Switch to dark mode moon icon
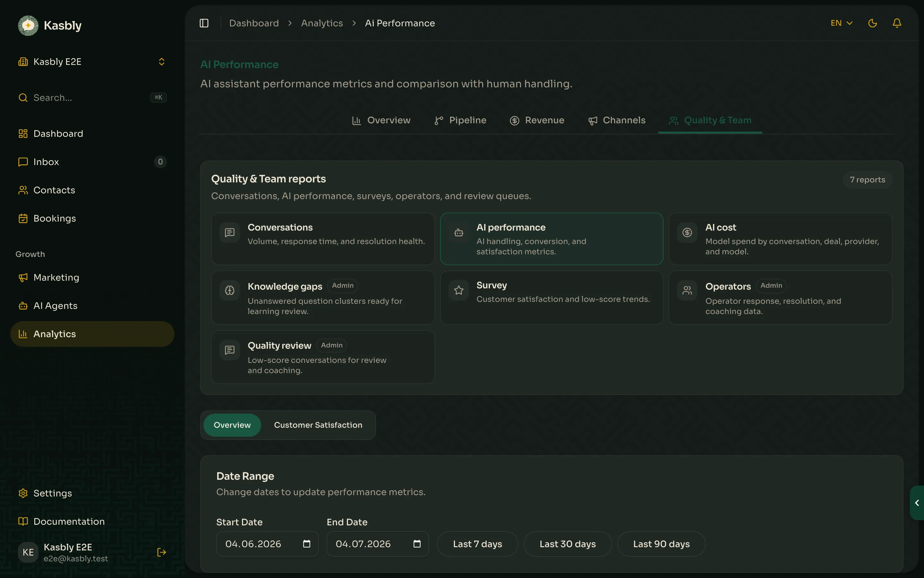Viewport: 924px width, 578px height. (x=872, y=23)
